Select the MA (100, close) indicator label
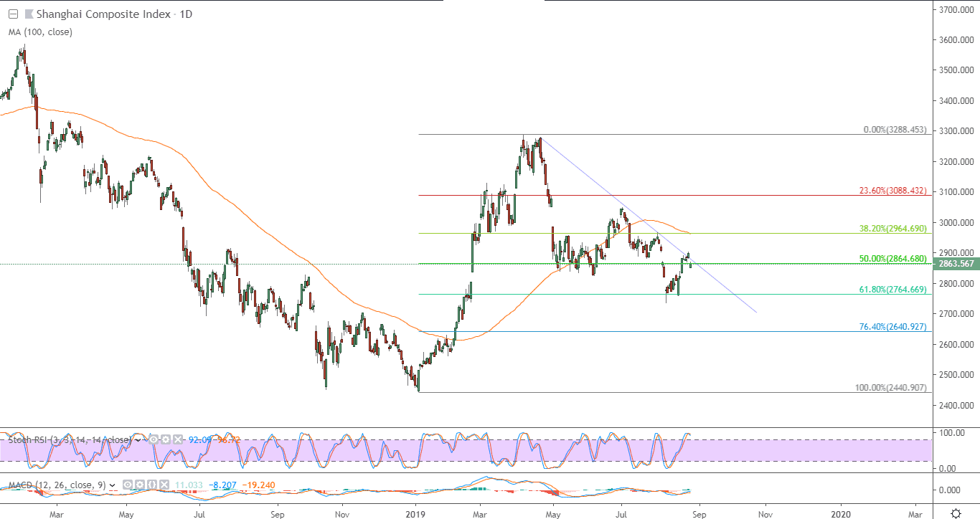The height and width of the screenshot is (519, 980). (40, 32)
